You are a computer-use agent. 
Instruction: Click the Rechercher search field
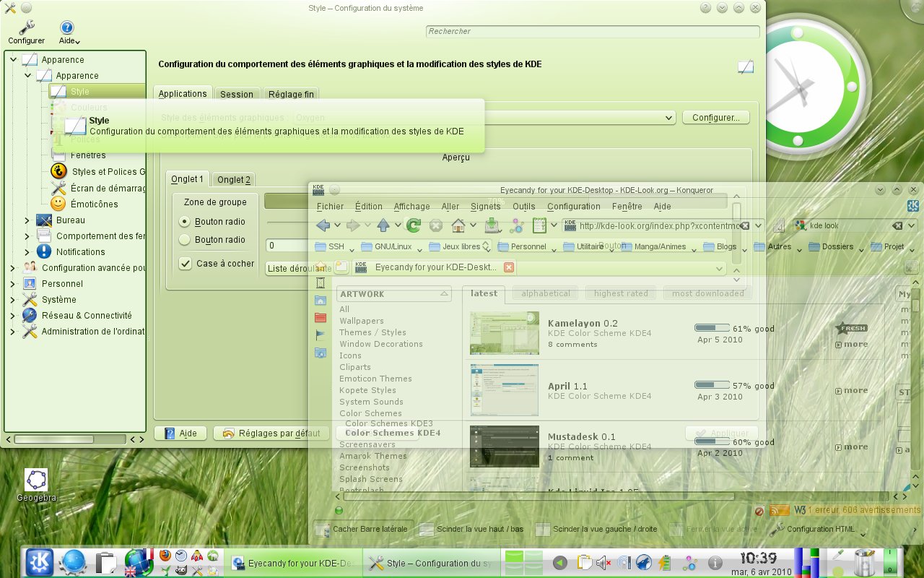(x=593, y=31)
